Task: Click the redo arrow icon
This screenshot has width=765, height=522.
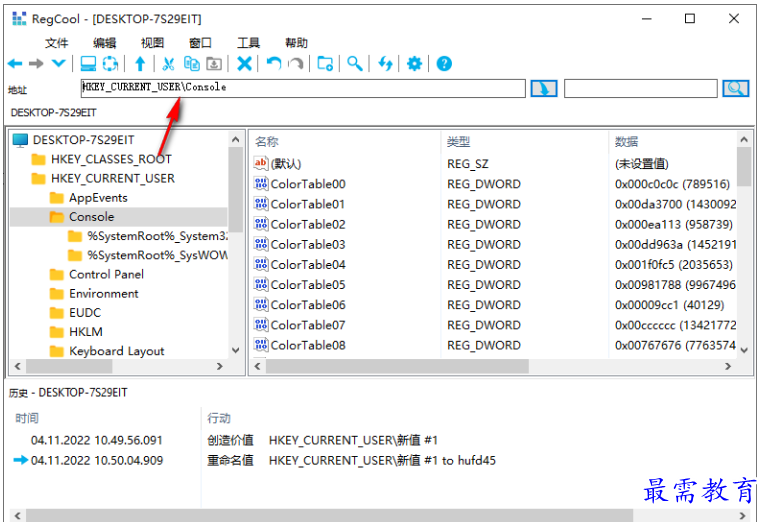Action: pyautogui.click(x=296, y=63)
